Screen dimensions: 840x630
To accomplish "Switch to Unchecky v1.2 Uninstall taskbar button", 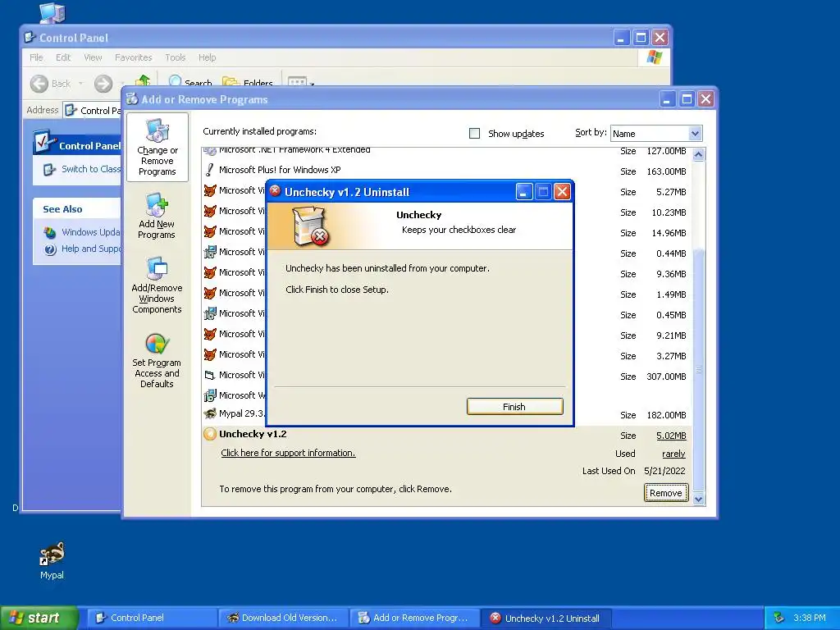I will click(x=546, y=618).
